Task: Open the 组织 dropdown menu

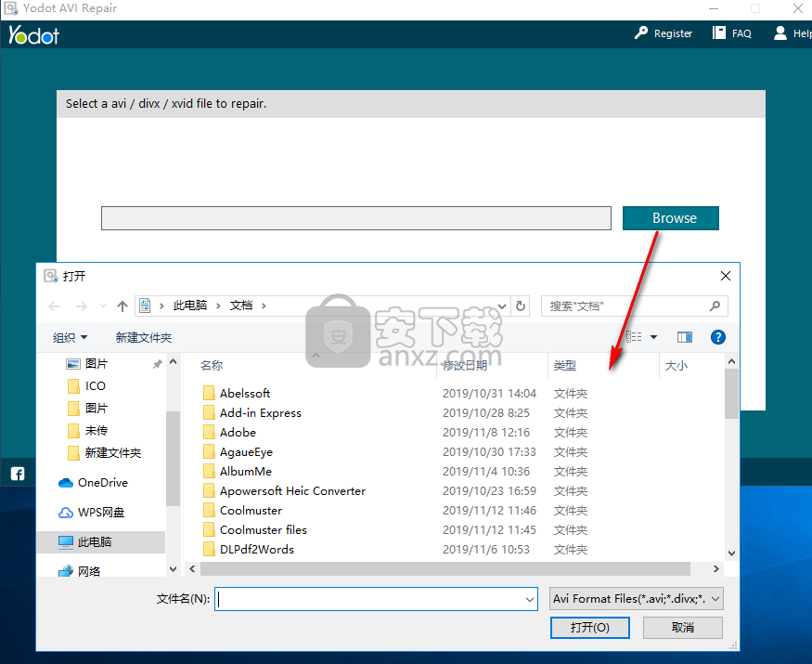Action: pos(70,337)
